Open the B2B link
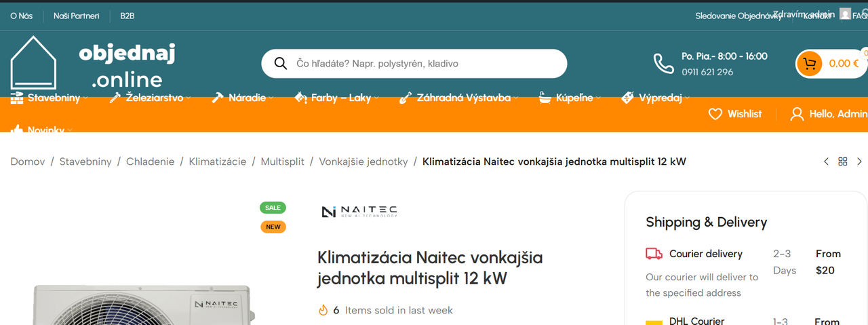868x325 pixels. [127, 16]
